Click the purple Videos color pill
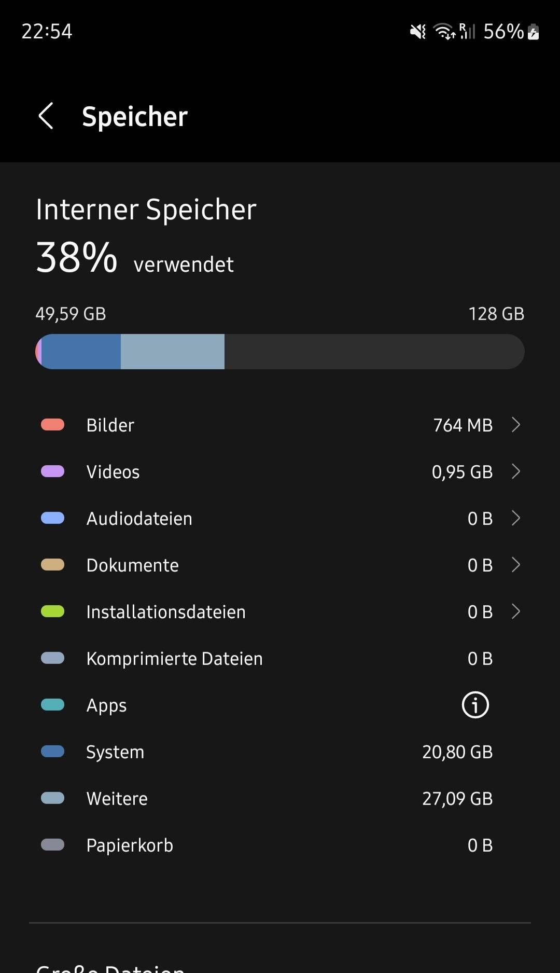This screenshot has height=973, width=560. [x=52, y=471]
